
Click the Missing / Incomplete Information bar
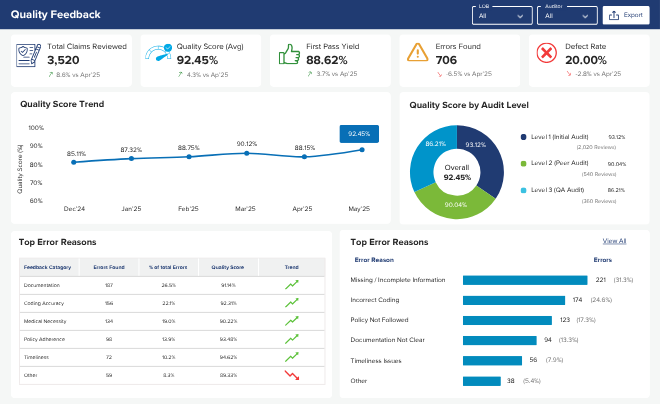tap(525, 280)
